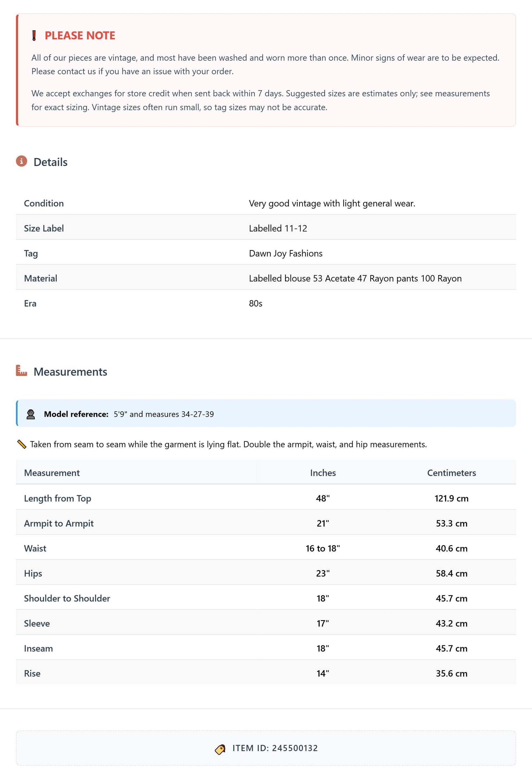Click the yellow measuring tape icon

pyautogui.click(x=21, y=445)
